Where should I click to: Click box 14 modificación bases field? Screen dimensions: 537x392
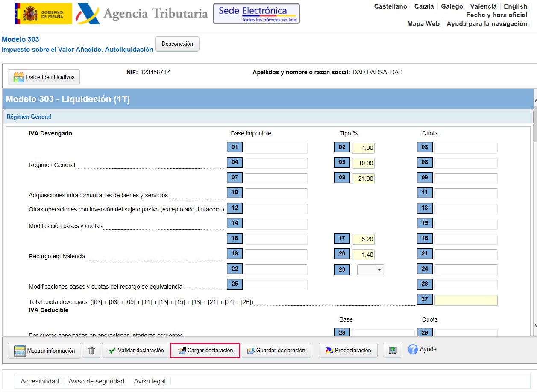(x=276, y=224)
